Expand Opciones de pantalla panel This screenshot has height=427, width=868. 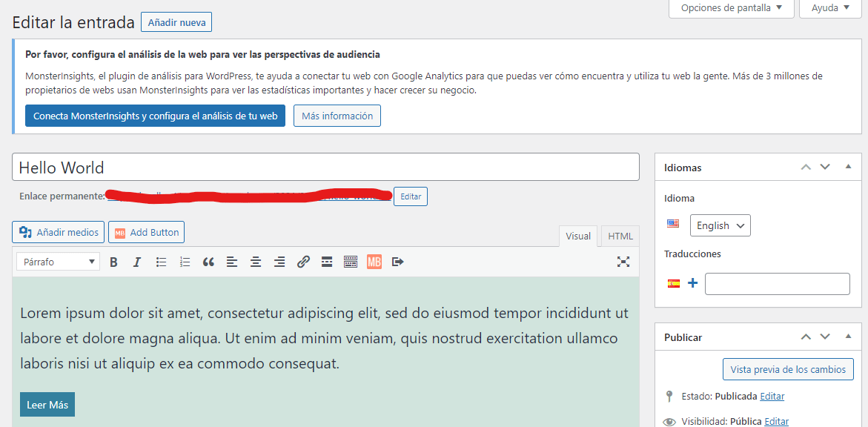pyautogui.click(x=731, y=8)
